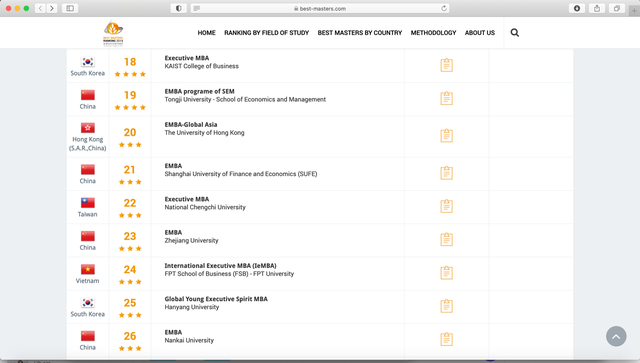The height and width of the screenshot is (363, 640).
Task: Click the Hong Kong (S.A.R.,China) label
Action: point(88,144)
